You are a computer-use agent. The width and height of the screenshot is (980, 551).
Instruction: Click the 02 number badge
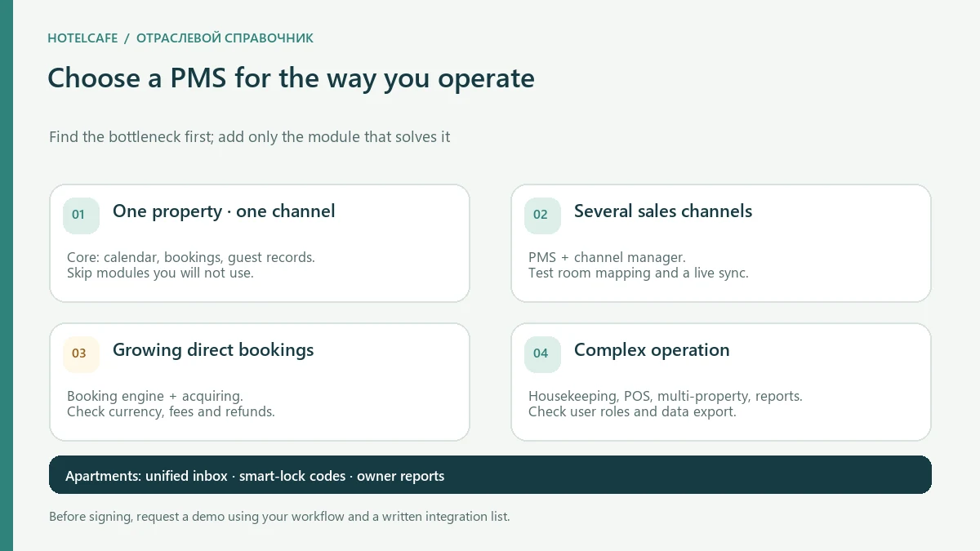click(542, 216)
